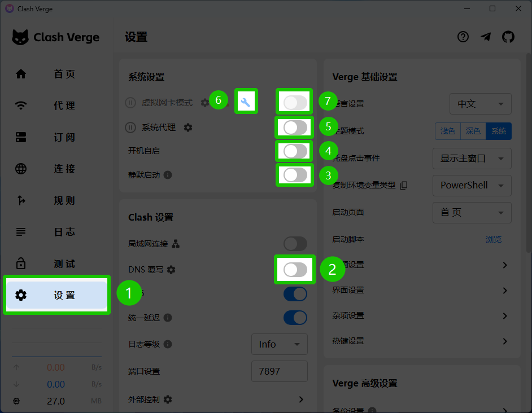The height and width of the screenshot is (413, 532).
Task: Expand 外部控制 chevron
Action: coord(301,399)
